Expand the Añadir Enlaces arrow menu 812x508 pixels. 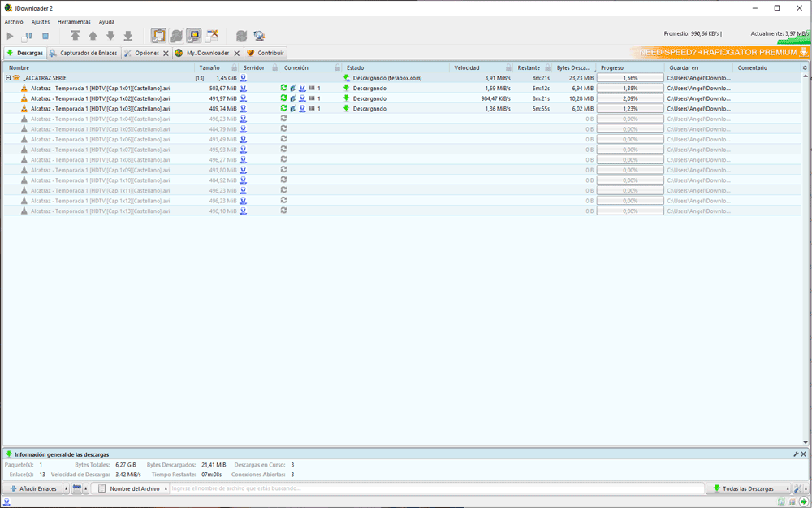[x=67, y=488]
